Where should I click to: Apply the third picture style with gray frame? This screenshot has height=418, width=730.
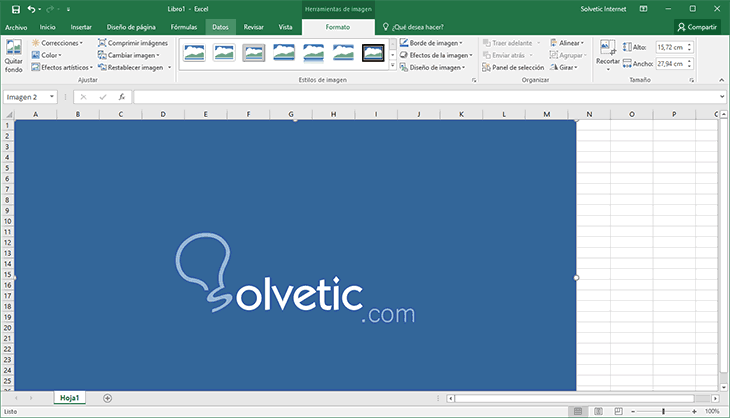tap(254, 53)
